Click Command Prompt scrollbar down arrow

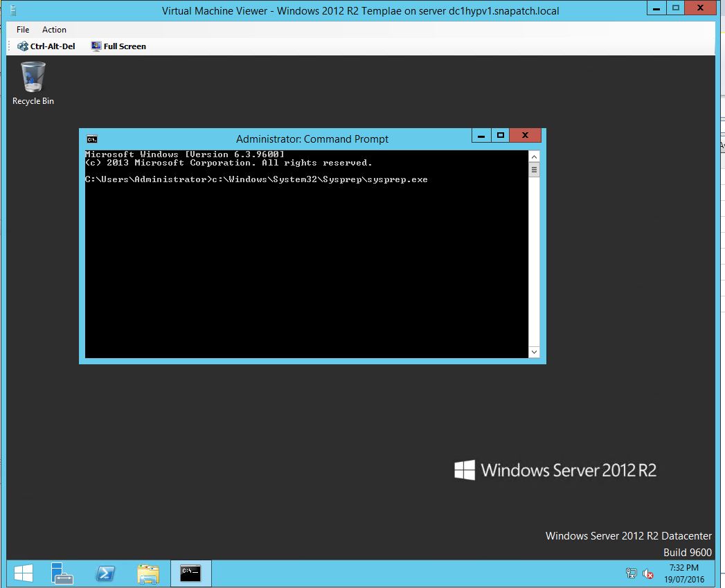[x=534, y=352]
